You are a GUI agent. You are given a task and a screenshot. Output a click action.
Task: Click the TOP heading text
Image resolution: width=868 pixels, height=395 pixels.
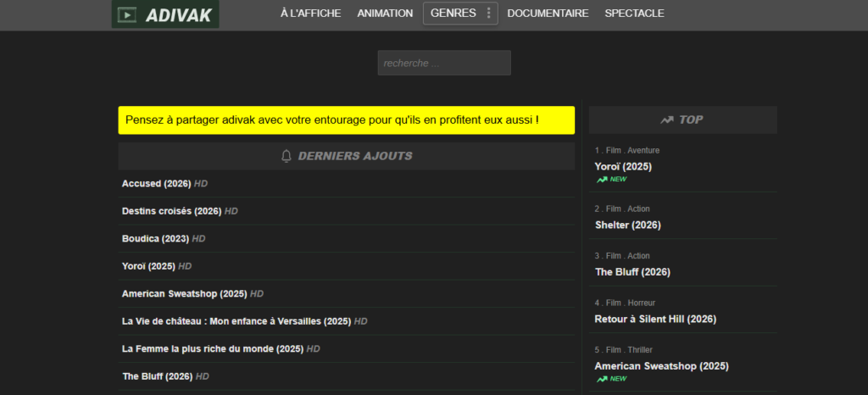tap(691, 120)
